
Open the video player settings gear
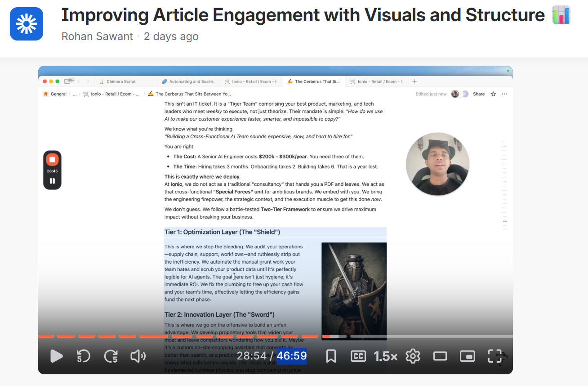tap(413, 356)
